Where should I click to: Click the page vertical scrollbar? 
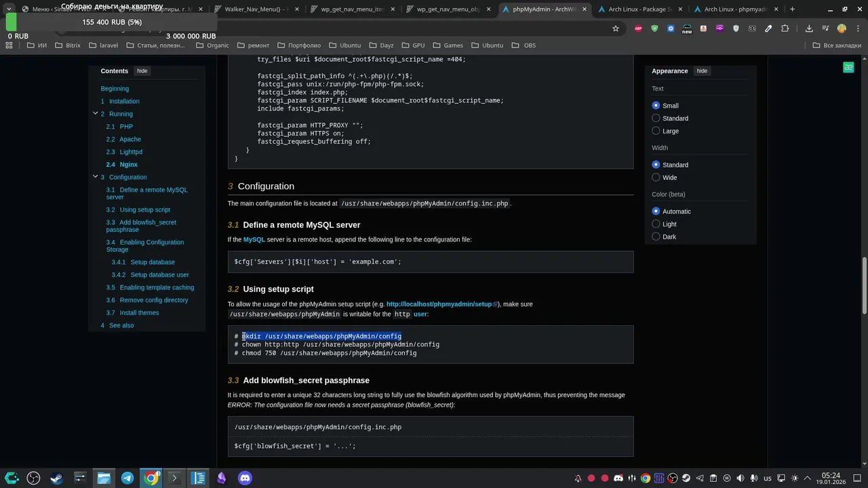864,285
